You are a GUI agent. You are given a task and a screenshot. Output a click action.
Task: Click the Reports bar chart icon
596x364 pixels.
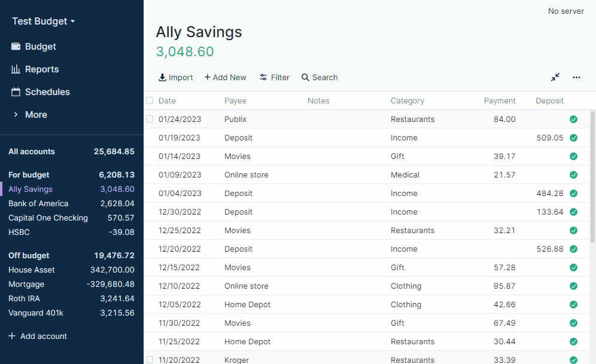(16, 69)
